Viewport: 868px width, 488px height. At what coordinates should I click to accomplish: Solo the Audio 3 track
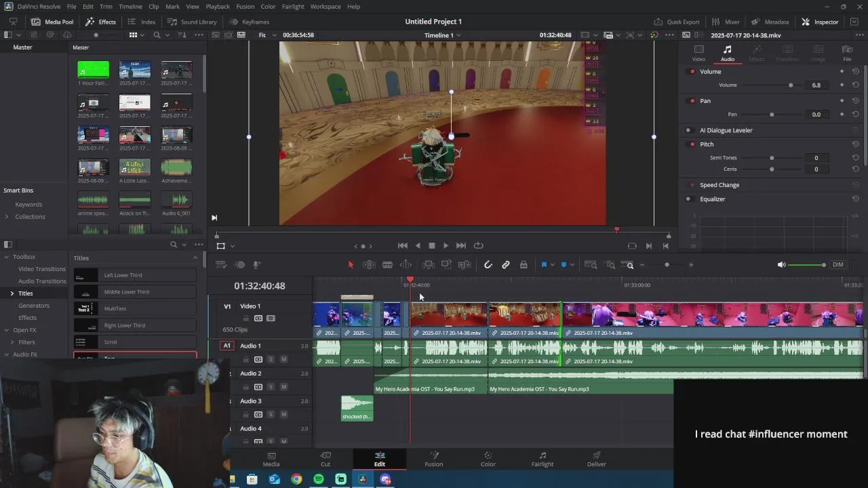tap(271, 414)
